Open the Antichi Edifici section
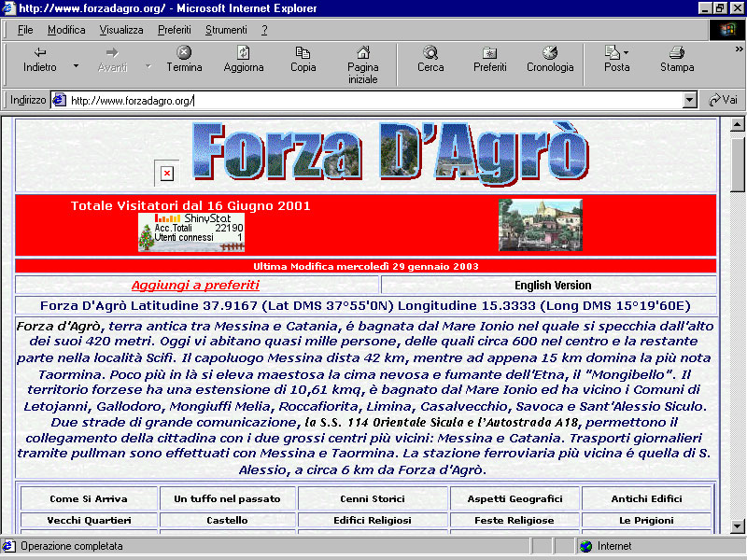 tap(646, 498)
